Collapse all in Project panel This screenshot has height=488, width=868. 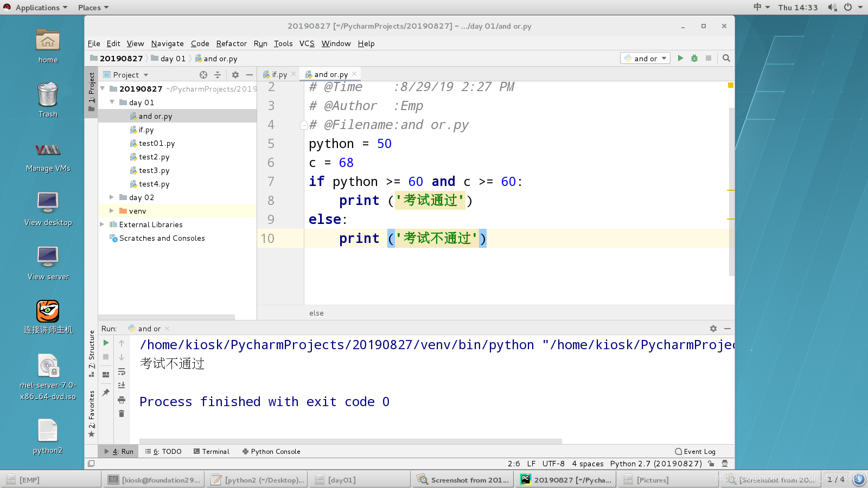tap(218, 75)
